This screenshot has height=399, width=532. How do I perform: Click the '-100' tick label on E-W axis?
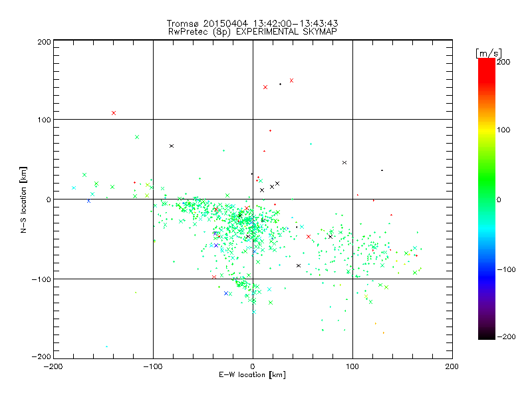tap(153, 366)
